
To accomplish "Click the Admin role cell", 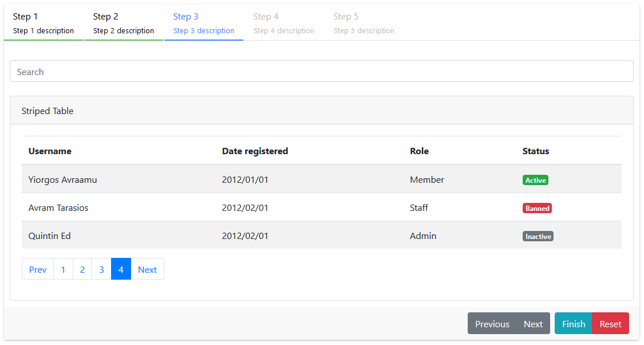I will pyautogui.click(x=460, y=236).
